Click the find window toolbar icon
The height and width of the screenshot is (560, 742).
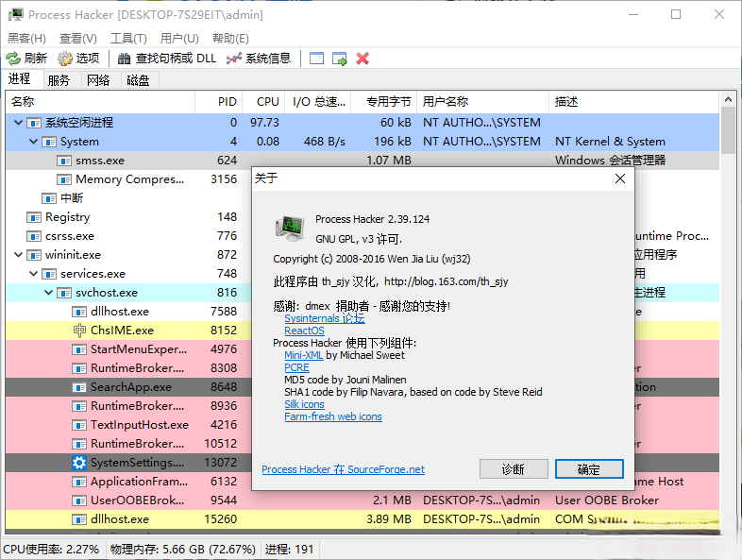(x=316, y=59)
